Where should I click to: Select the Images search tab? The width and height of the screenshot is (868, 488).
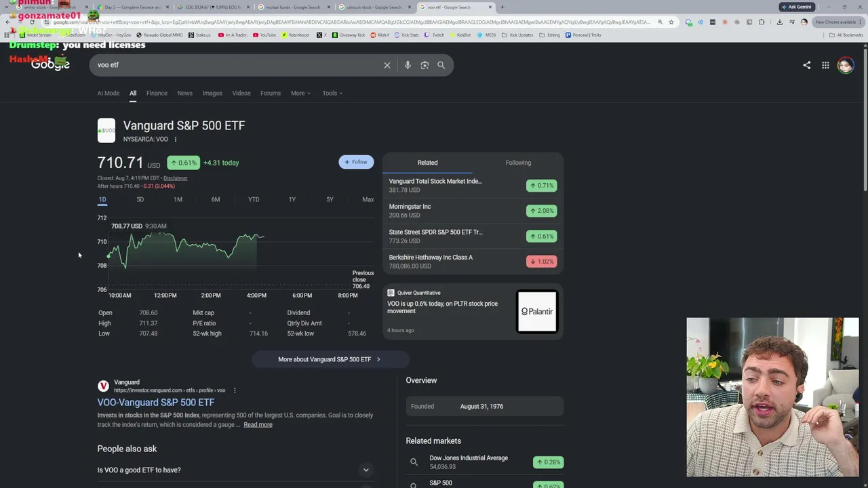(212, 94)
